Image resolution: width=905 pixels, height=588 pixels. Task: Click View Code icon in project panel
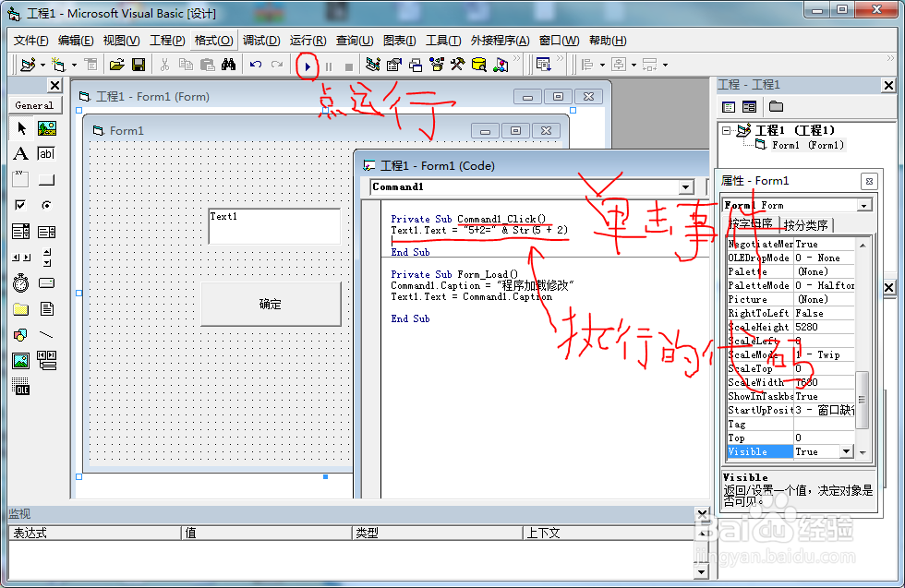tap(729, 107)
